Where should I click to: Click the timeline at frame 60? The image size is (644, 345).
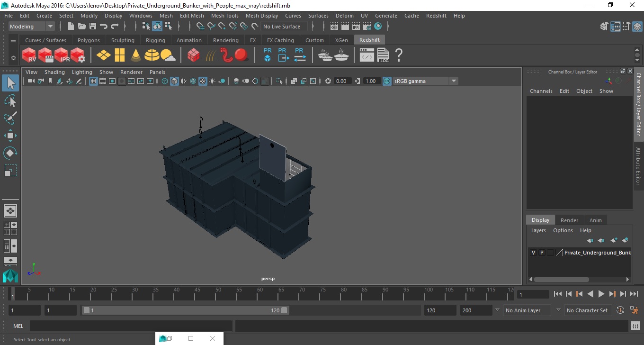(259, 295)
